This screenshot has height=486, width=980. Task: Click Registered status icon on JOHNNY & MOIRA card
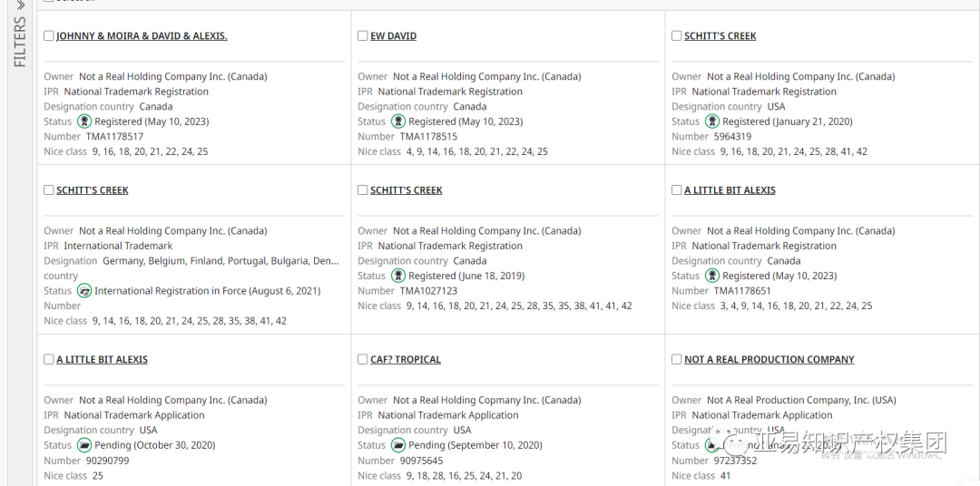point(84,121)
